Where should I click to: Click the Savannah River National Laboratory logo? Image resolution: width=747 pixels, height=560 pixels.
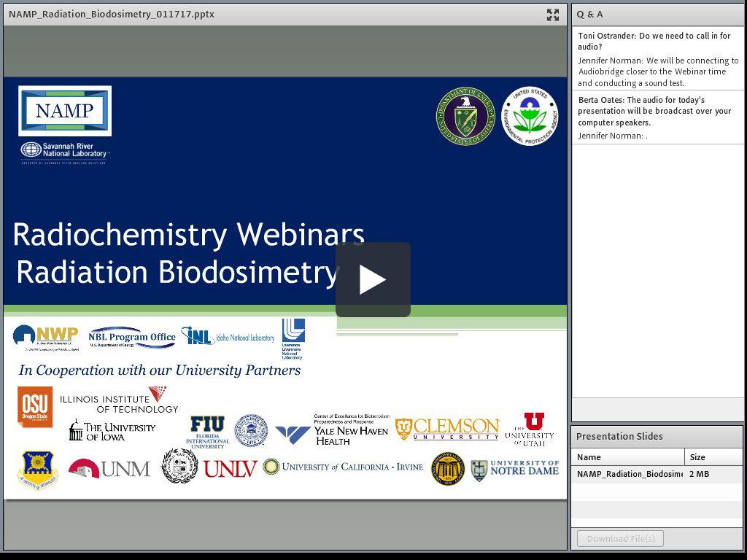tap(64, 152)
